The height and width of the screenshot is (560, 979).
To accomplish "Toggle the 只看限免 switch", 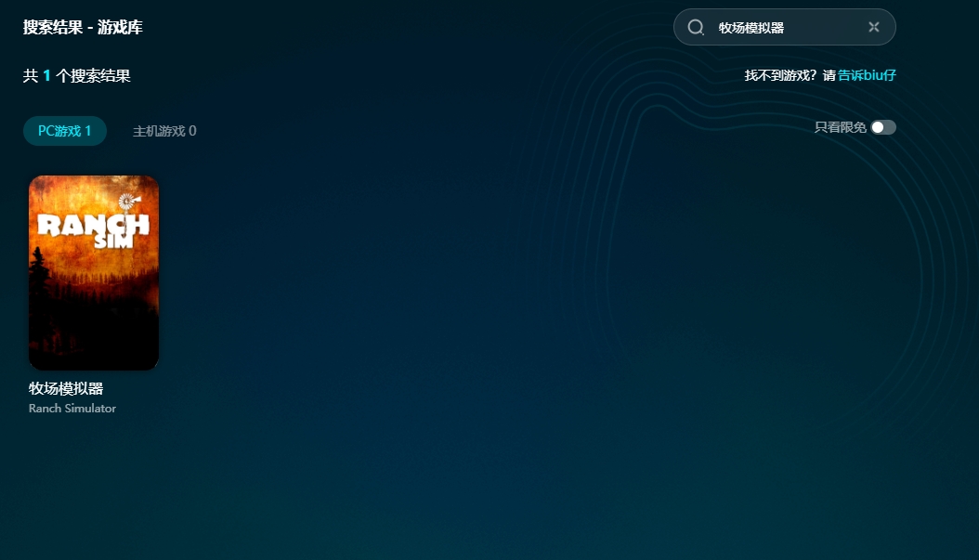I will (883, 127).
